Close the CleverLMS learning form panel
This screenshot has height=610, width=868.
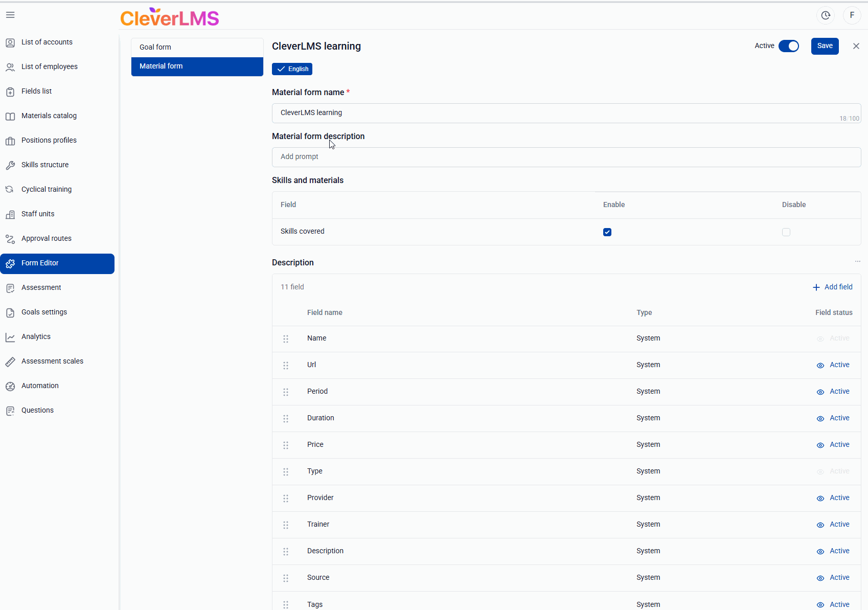(856, 46)
